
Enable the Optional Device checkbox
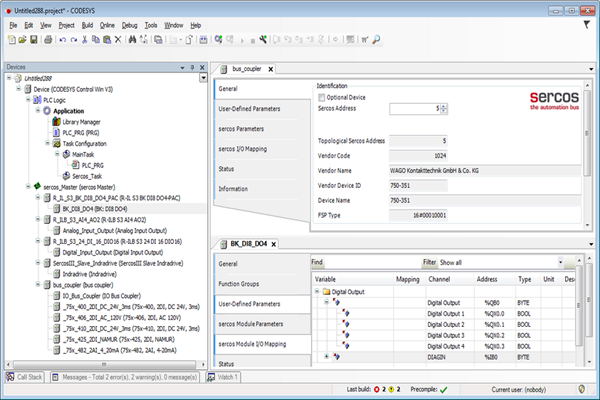point(321,97)
